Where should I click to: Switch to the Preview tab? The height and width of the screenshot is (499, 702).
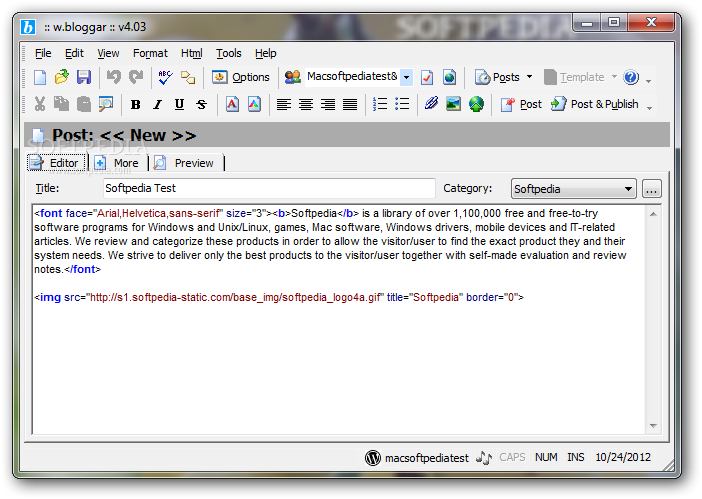click(x=186, y=163)
